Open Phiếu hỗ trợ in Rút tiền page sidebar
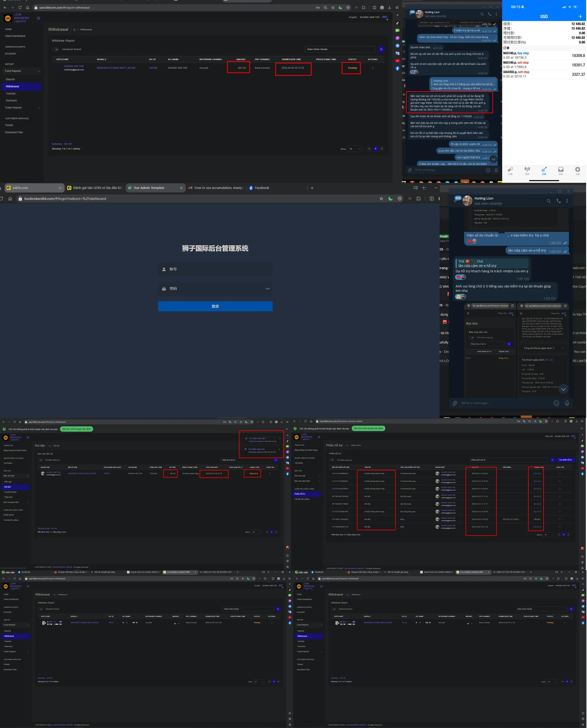The width and height of the screenshot is (587, 728). click(9, 515)
